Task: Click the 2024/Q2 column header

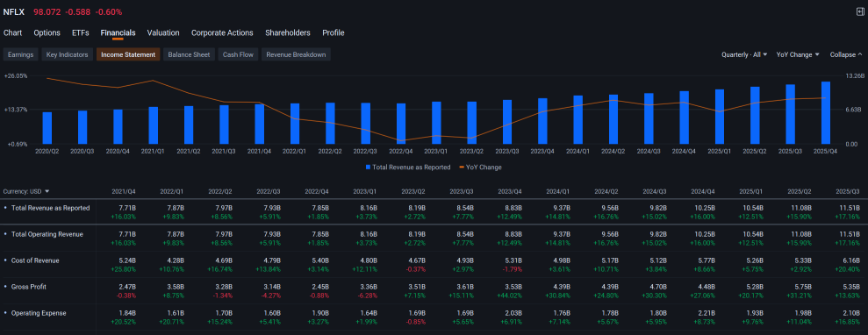Action: (x=606, y=191)
